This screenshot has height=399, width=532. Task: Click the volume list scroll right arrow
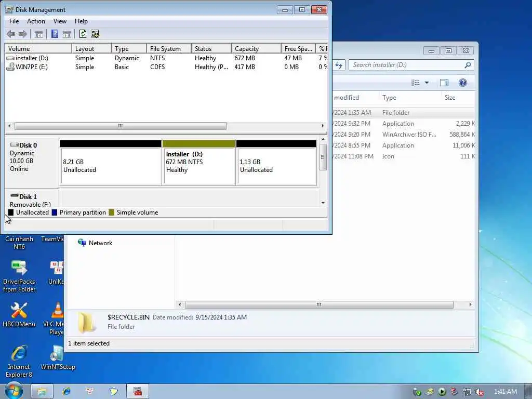[323, 126]
